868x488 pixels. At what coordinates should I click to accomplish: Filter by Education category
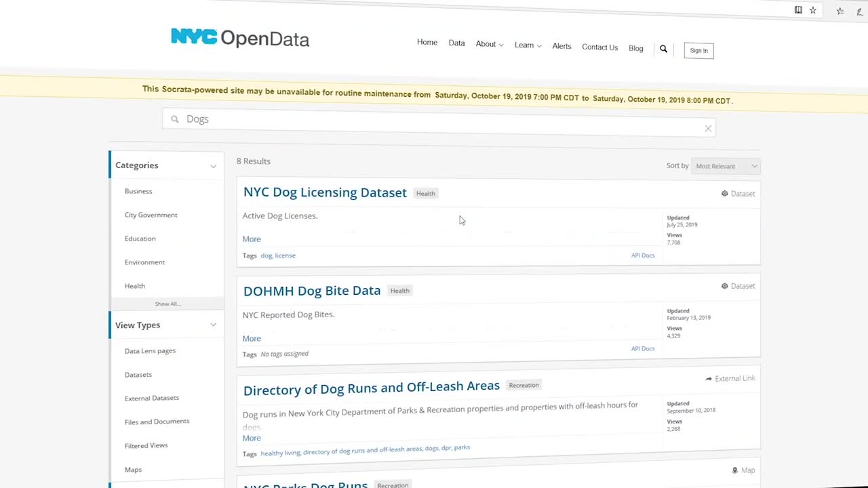[140, 239]
